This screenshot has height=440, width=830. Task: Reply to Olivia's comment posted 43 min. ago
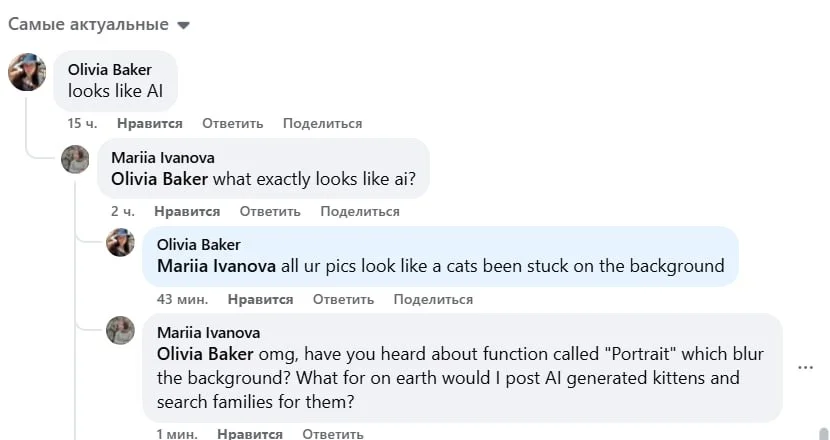pyautogui.click(x=343, y=300)
